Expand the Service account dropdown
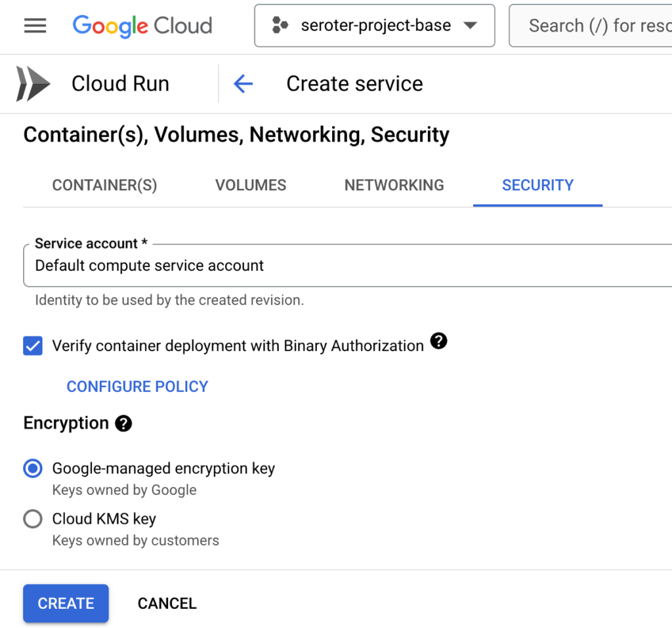Viewport: 672px width, 628px height. pos(348,265)
